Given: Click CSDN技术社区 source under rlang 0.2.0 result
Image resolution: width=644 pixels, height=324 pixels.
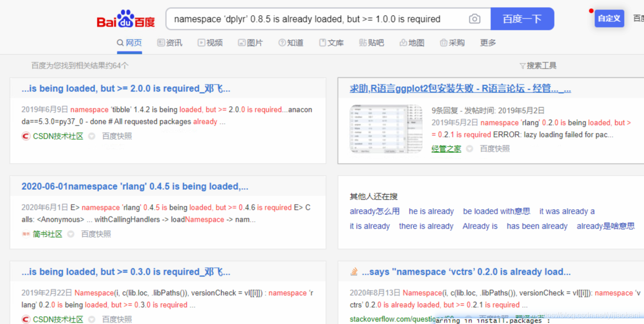Looking at the screenshot, I should pyautogui.click(x=58, y=319).
